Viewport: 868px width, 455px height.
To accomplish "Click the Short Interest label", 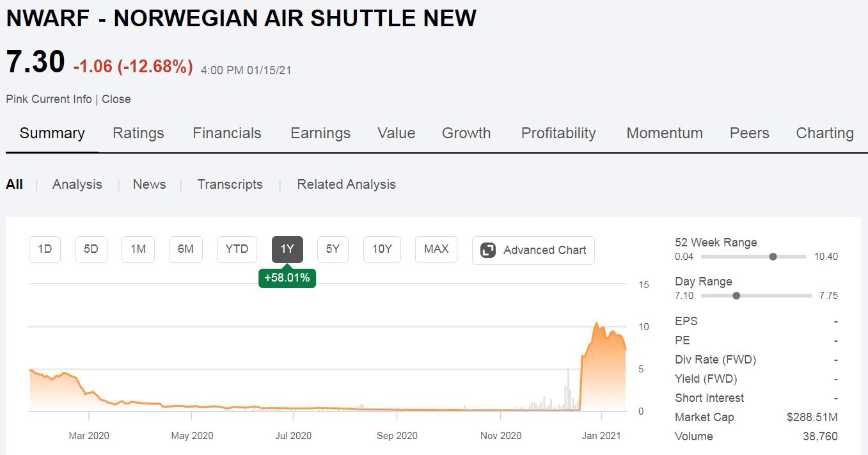I will [709, 398].
